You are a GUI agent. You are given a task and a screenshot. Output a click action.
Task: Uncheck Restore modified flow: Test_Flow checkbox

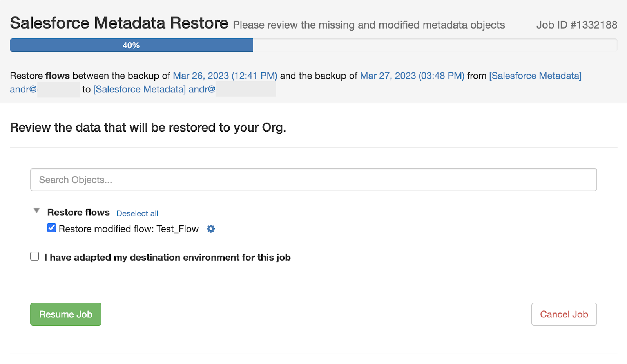point(51,228)
